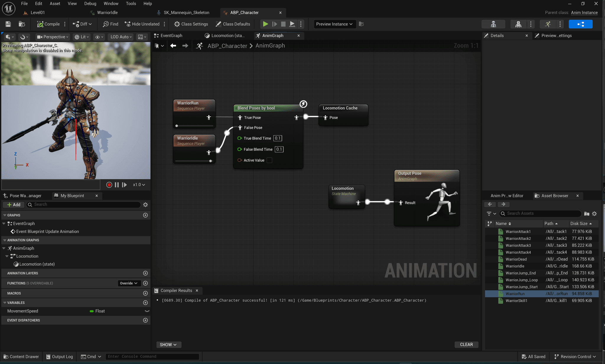The width and height of the screenshot is (605, 364).
Task: Switch to the EventGraph tab
Action: click(x=171, y=35)
